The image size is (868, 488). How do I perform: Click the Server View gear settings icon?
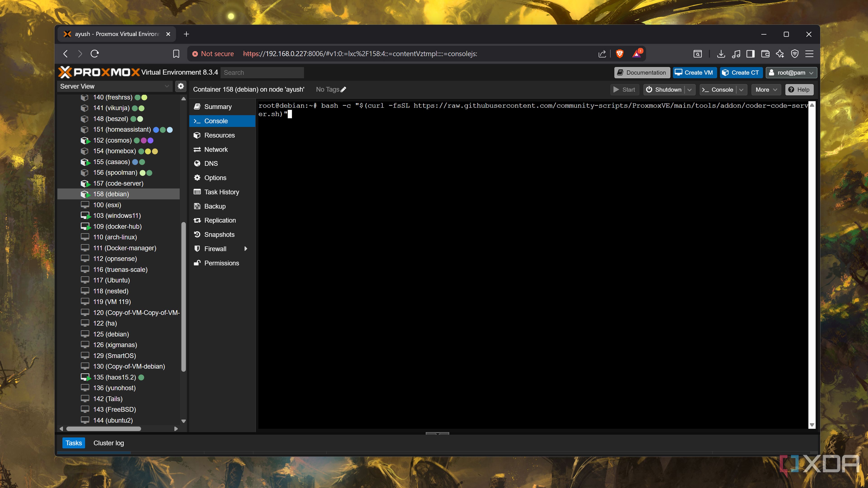pos(181,86)
